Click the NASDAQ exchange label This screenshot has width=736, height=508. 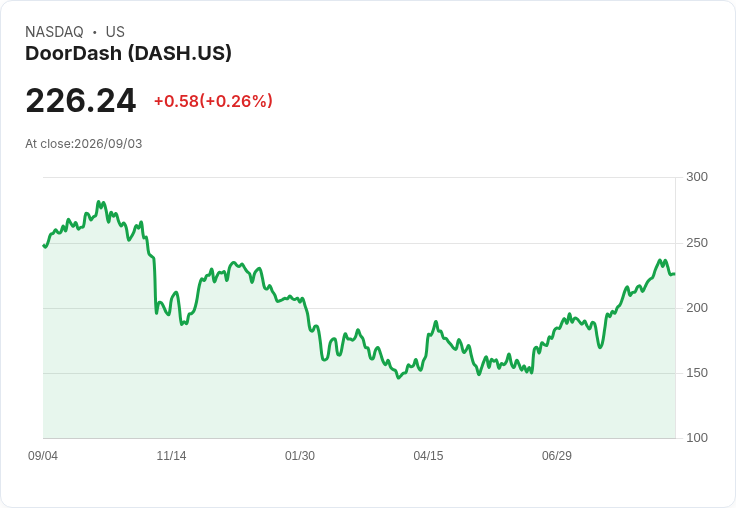point(54,32)
